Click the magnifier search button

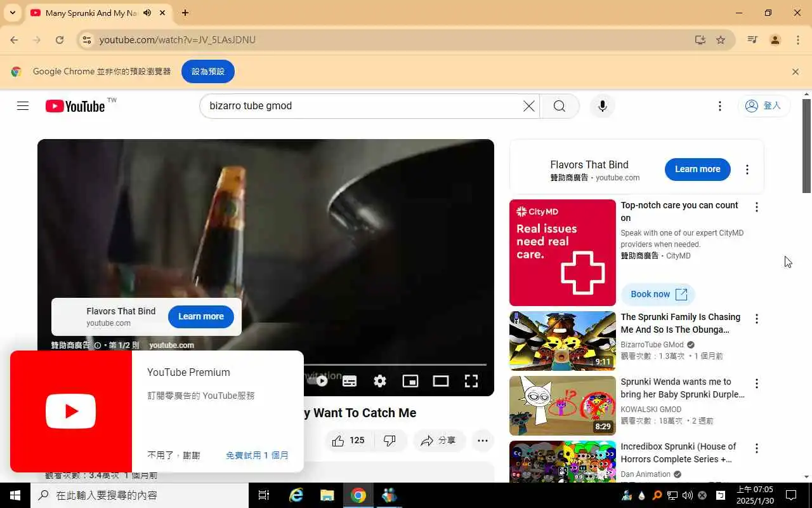coord(560,106)
